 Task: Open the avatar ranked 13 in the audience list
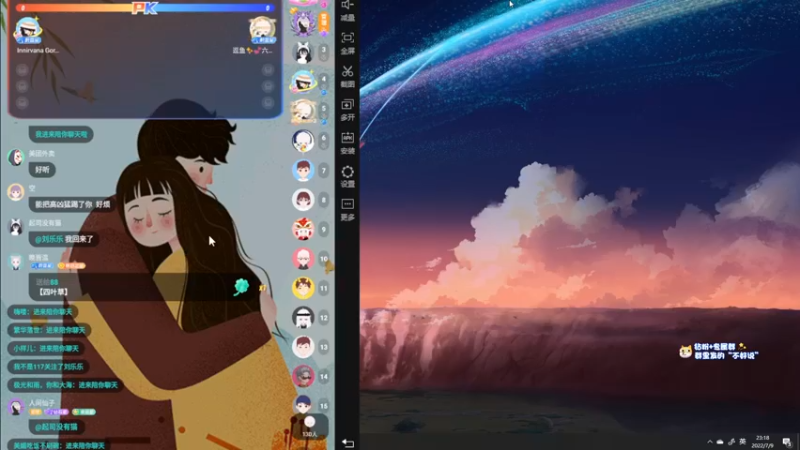(x=303, y=347)
